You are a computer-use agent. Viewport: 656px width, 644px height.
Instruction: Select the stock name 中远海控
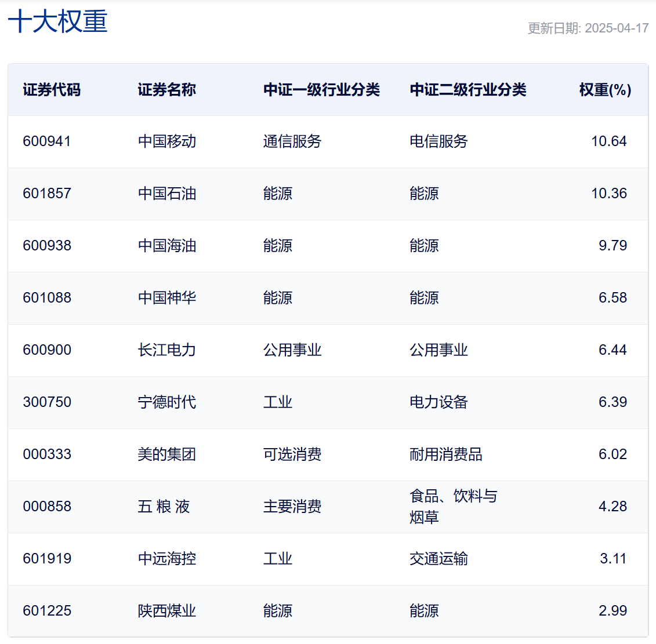click(x=167, y=559)
